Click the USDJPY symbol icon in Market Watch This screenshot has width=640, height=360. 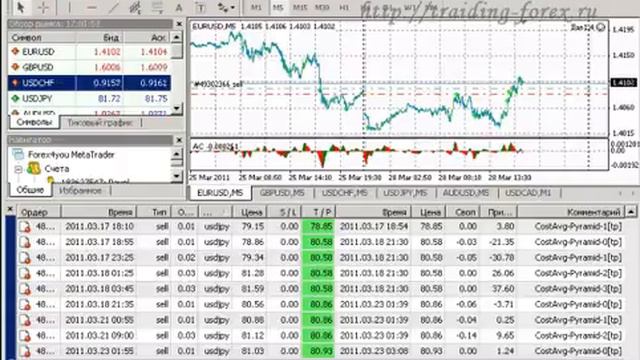coord(16,98)
